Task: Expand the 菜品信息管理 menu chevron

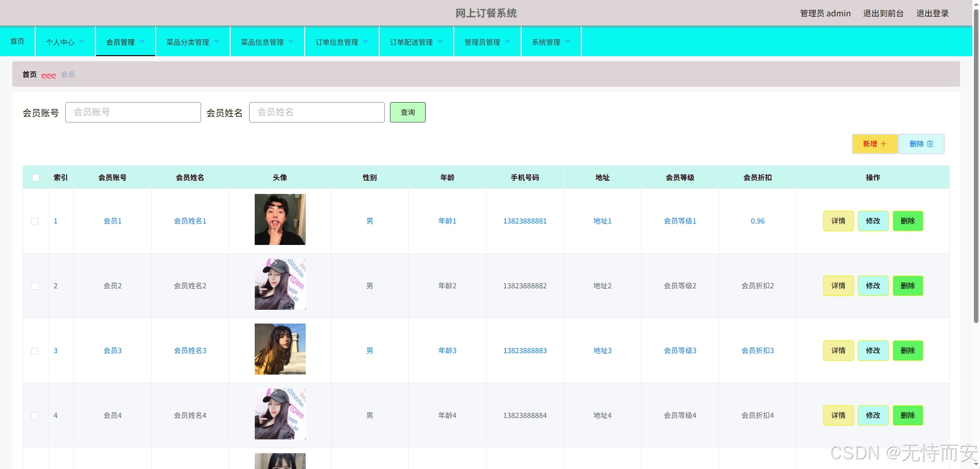Action: [291, 42]
